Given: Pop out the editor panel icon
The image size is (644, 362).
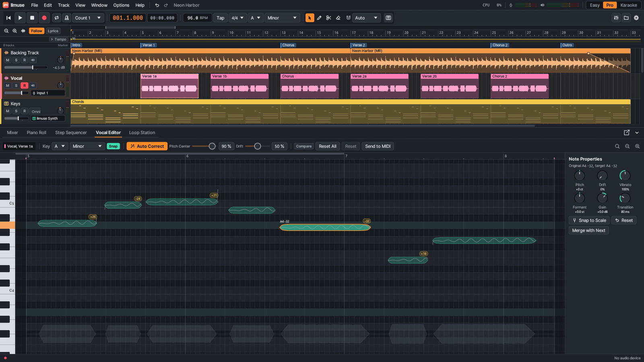Looking at the screenshot, I should point(627,132).
